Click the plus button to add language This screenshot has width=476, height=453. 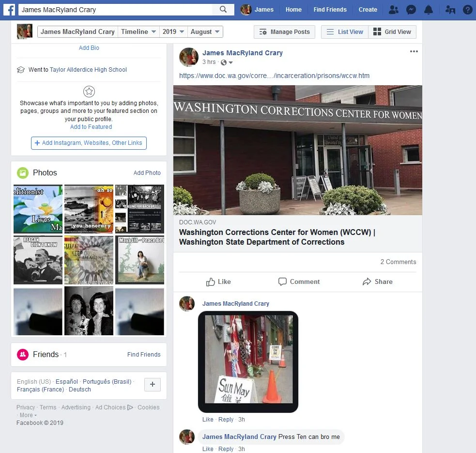[x=153, y=384]
